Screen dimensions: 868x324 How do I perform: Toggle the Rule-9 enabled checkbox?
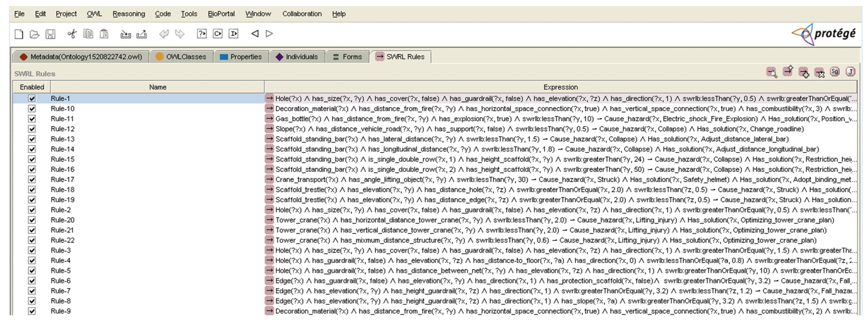[x=32, y=311]
